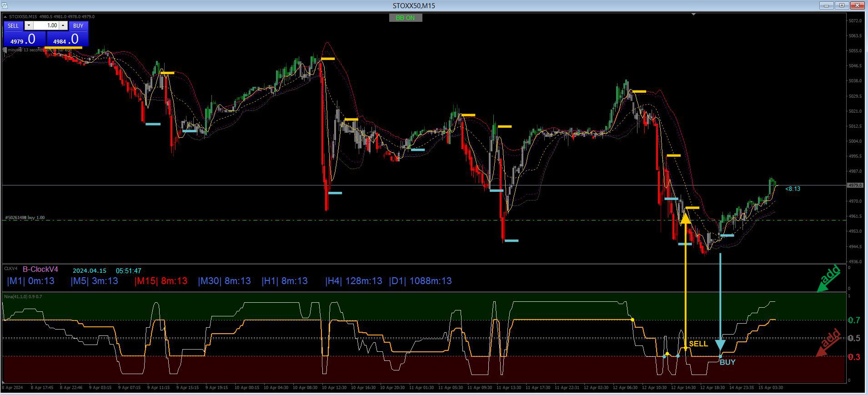Click the chart window icon in the title bar
This screenshot has height=395, width=868.
pyautogui.click(x=4, y=5)
